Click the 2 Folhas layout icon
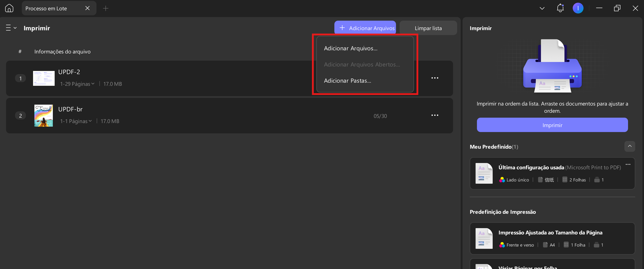This screenshot has width=644, height=269. click(564, 180)
